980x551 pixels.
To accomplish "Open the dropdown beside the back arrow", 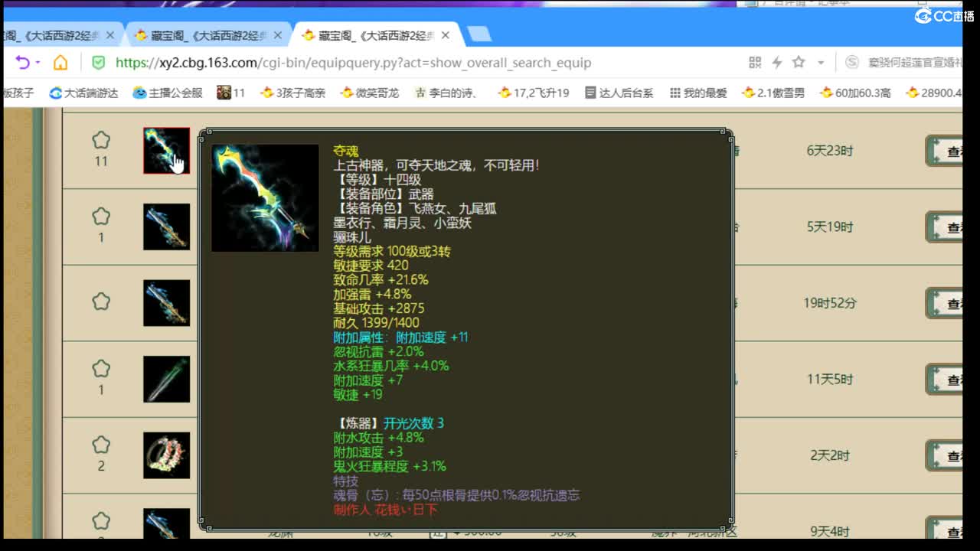I will pyautogui.click(x=36, y=64).
